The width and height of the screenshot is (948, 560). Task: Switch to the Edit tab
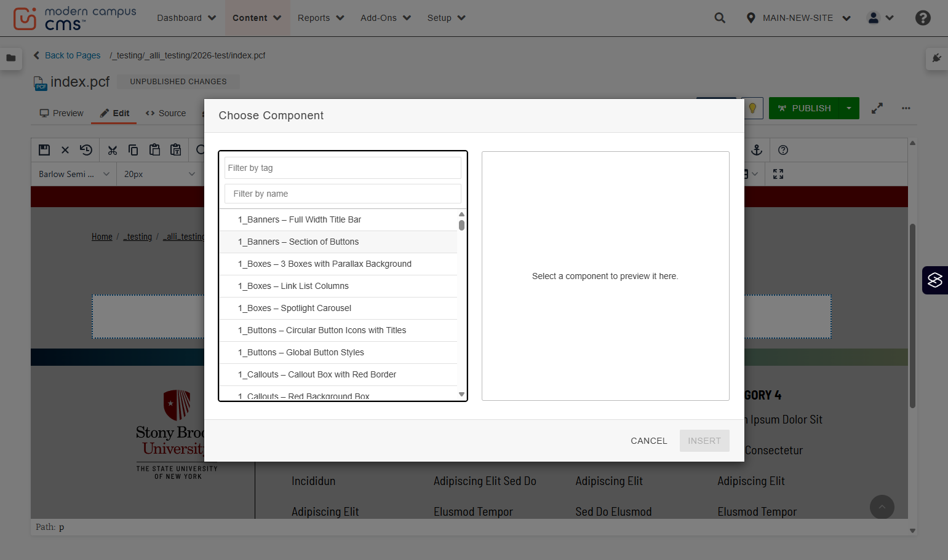[x=114, y=113]
